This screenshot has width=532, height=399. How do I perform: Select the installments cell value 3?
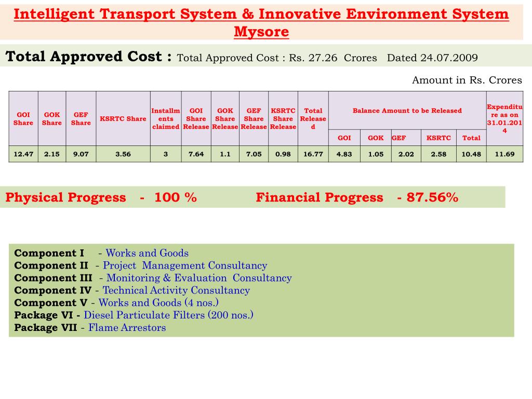(166, 154)
